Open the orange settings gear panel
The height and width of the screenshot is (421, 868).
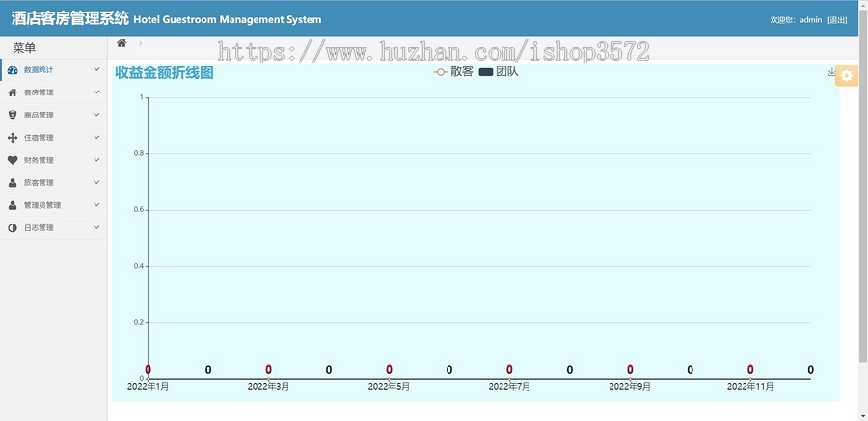pyautogui.click(x=847, y=76)
